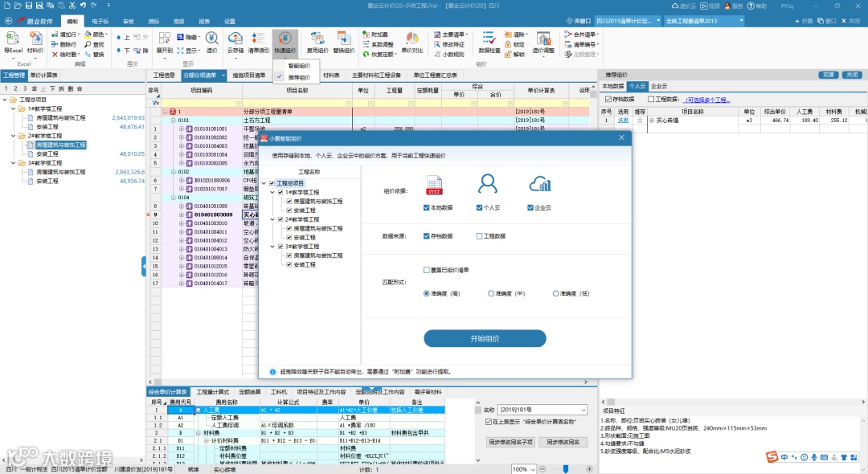This screenshot has height=474, width=868.
Task: Click the 导Excel import icon
Action: [x=13, y=39]
